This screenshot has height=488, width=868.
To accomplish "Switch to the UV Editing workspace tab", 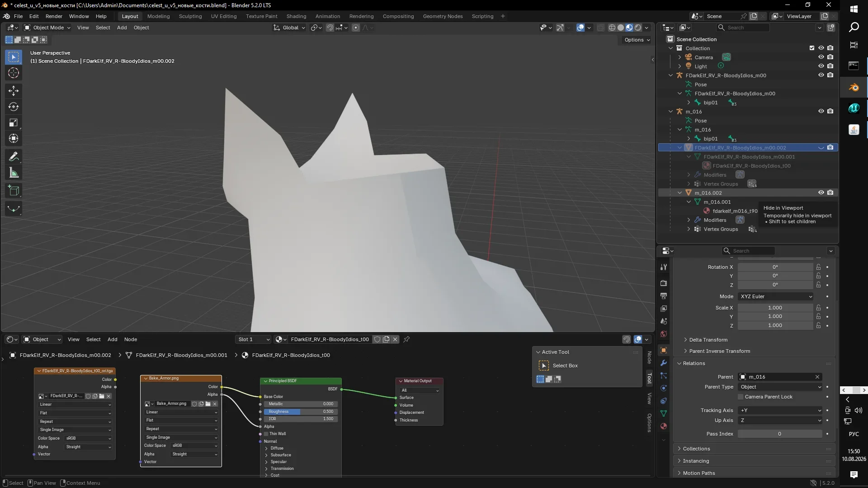I will (x=224, y=16).
